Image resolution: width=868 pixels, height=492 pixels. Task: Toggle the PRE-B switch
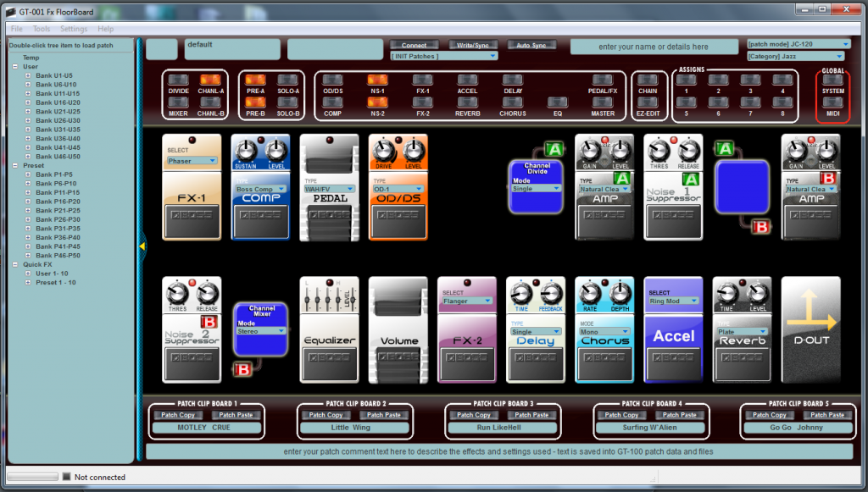pyautogui.click(x=255, y=102)
